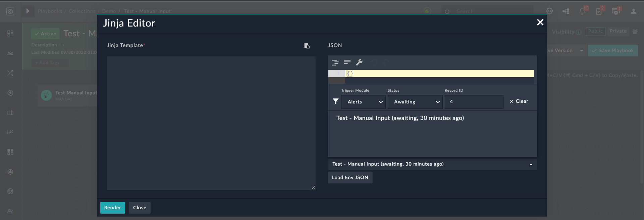Image resolution: width=644 pixels, height=220 pixels.
Task: Open pending tasks clipboard icon with badge 2
Action: pyautogui.click(x=599, y=11)
